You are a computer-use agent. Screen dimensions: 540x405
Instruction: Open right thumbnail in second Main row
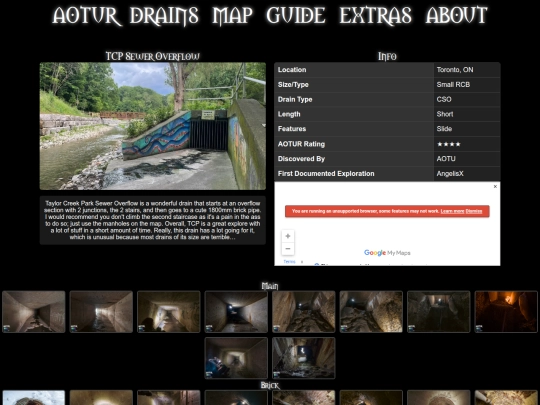(x=304, y=358)
